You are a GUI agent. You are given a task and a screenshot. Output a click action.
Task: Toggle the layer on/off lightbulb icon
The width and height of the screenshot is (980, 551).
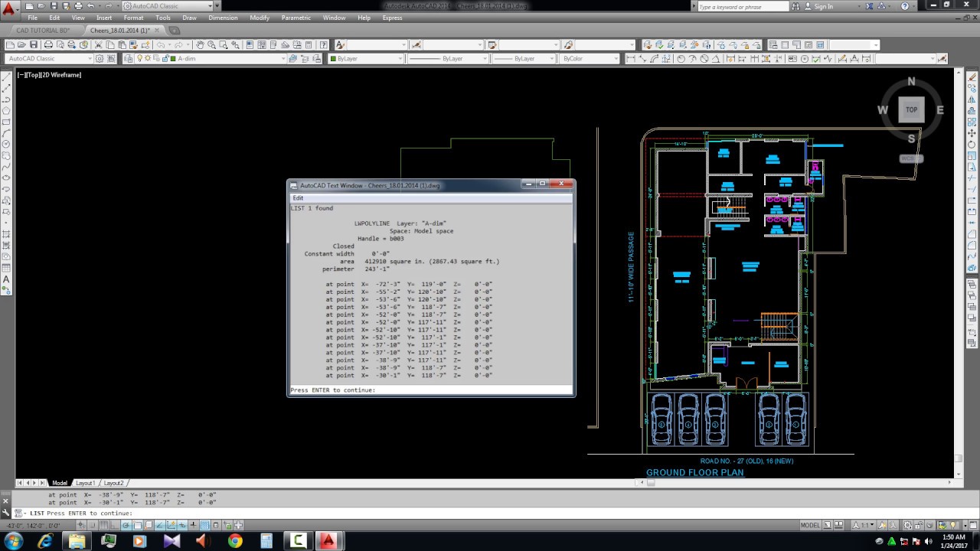tap(139, 58)
